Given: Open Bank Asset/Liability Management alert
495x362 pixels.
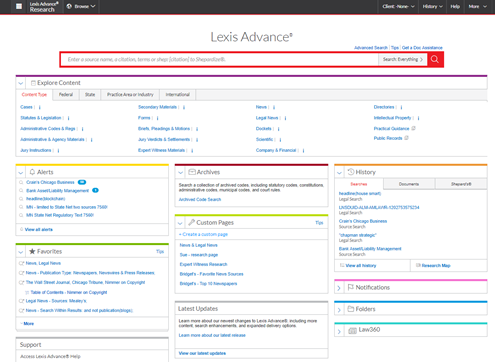Looking at the screenshot, I should point(57,191).
